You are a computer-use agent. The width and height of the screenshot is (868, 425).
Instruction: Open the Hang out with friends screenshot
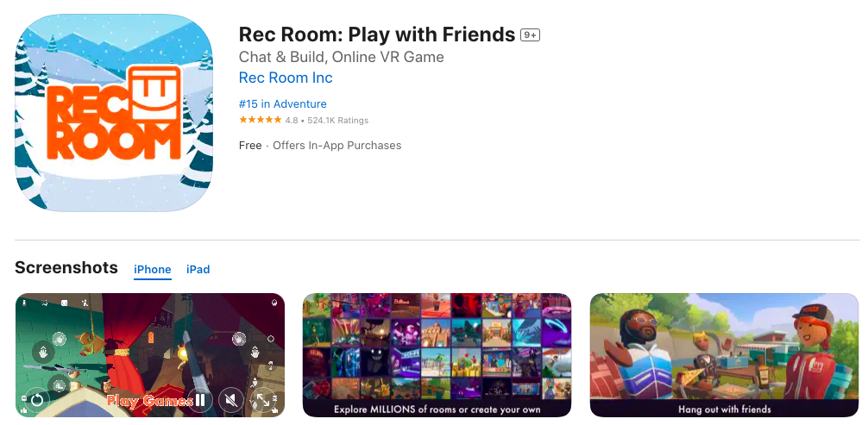pos(724,355)
